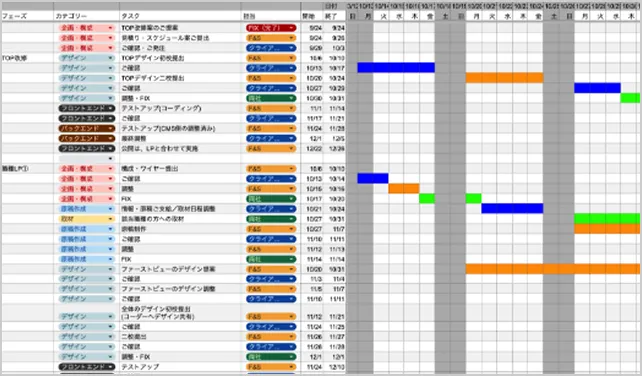The width and height of the screenshot is (642, 376).
Task: Select the 全体のデザイン初校提出 task cell
Action: (x=180, y=313)
